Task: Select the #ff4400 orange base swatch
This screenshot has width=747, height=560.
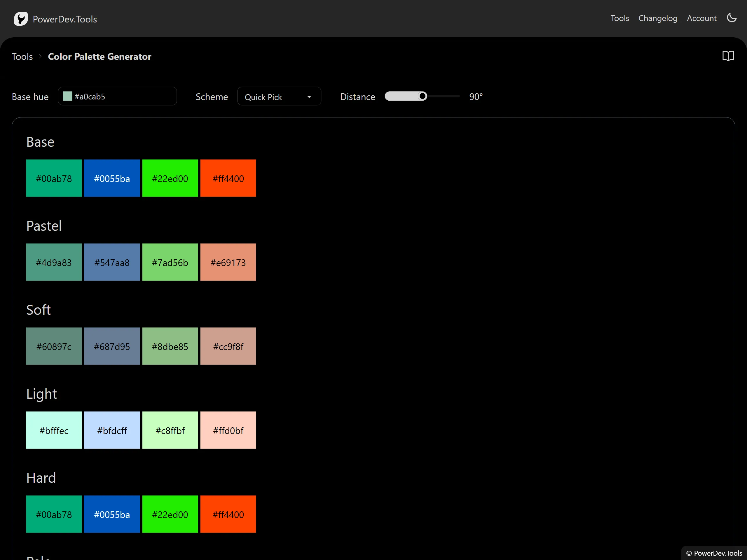Action: click(228, 178)
